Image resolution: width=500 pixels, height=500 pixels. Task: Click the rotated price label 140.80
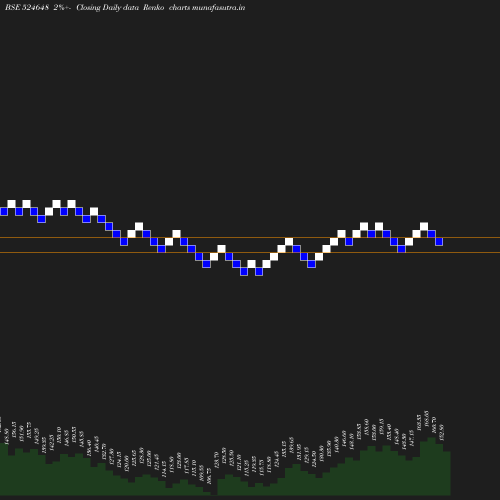[337, 444]
